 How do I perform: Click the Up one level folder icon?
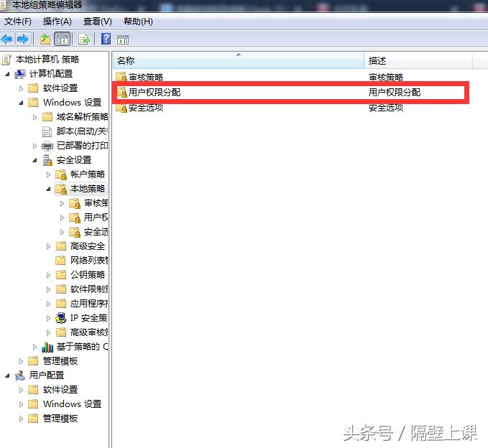(x=45, y=39)
